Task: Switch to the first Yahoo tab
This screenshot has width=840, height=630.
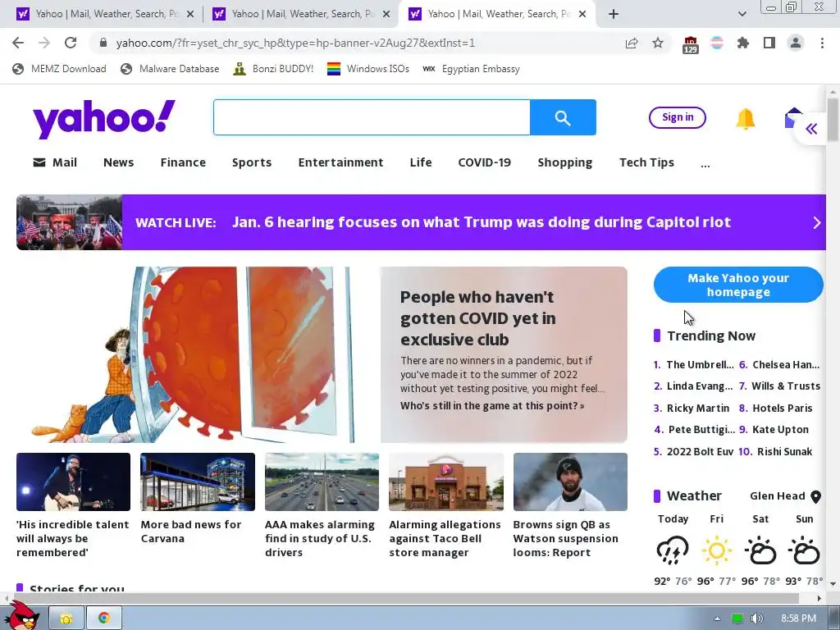Action: pyautogui.click(x=105, y=14)
